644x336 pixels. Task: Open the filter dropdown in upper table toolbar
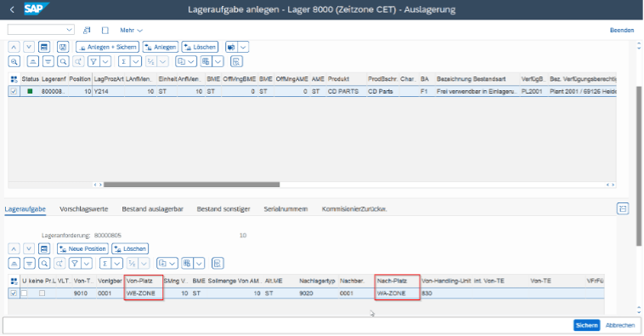point(105,62)
